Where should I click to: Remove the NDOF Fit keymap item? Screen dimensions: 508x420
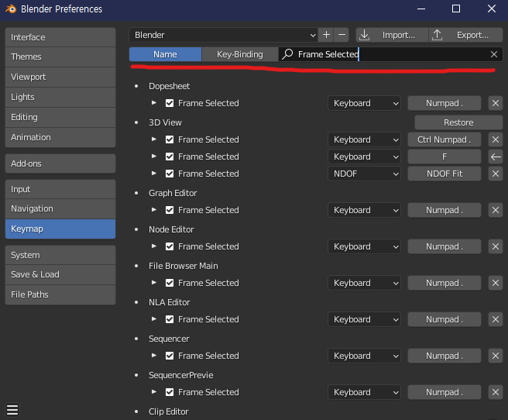coord(496,174)
